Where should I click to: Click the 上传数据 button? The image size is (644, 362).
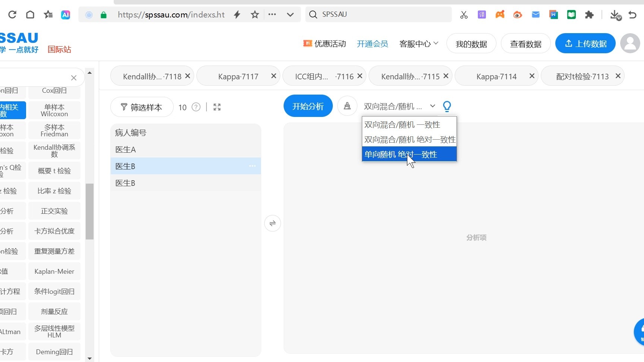(585, 44)
